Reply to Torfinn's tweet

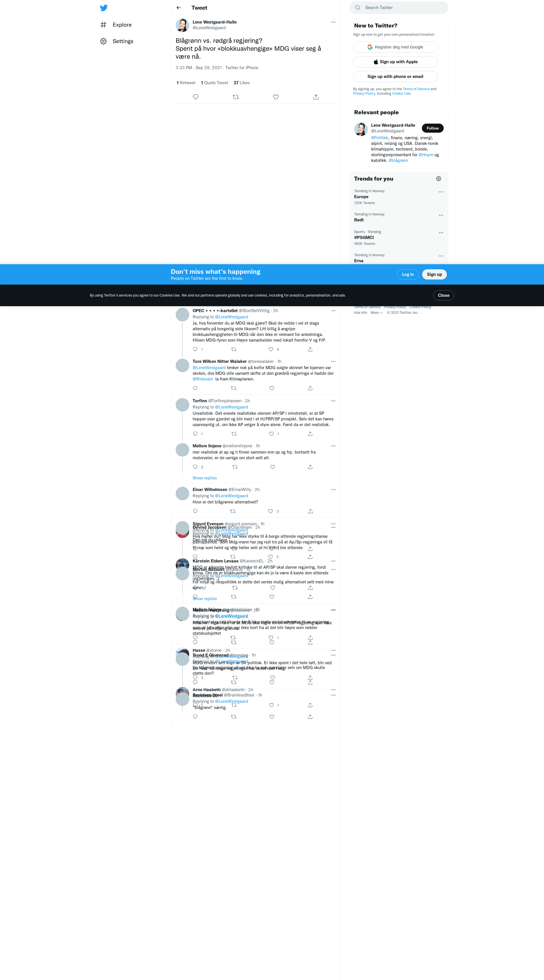195,434
